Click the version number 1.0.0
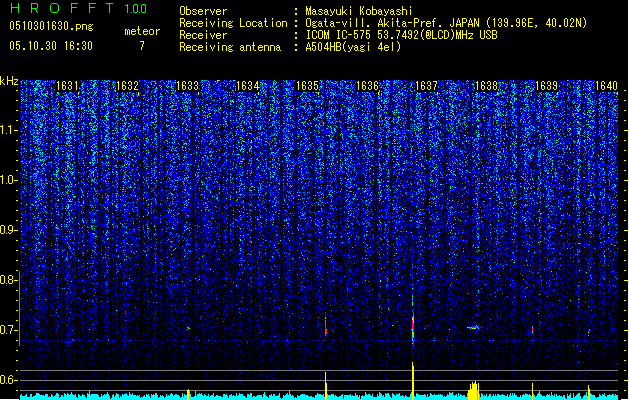Viewport: 629px width, 400px height. tap(136, 9)
